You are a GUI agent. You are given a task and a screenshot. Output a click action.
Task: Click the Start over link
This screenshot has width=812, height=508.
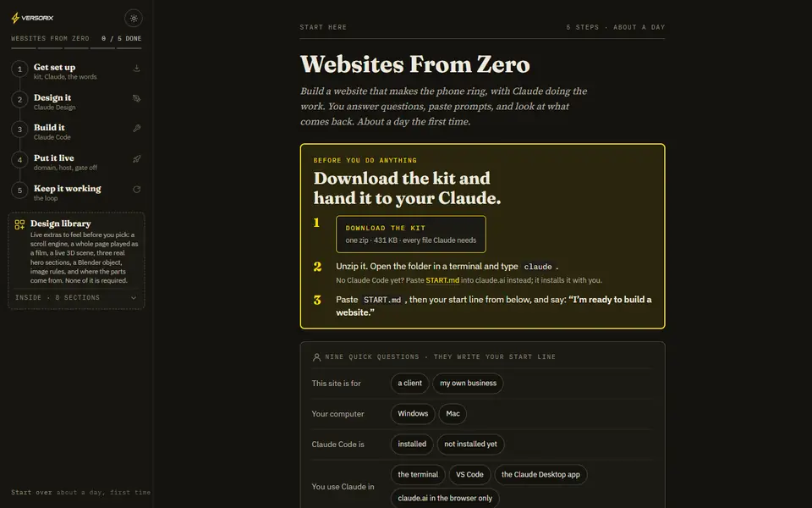31,493
